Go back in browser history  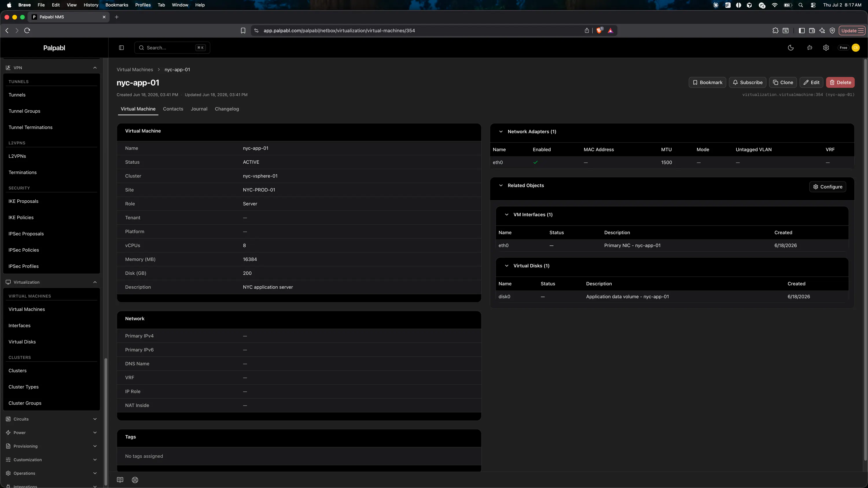(7, 31)
